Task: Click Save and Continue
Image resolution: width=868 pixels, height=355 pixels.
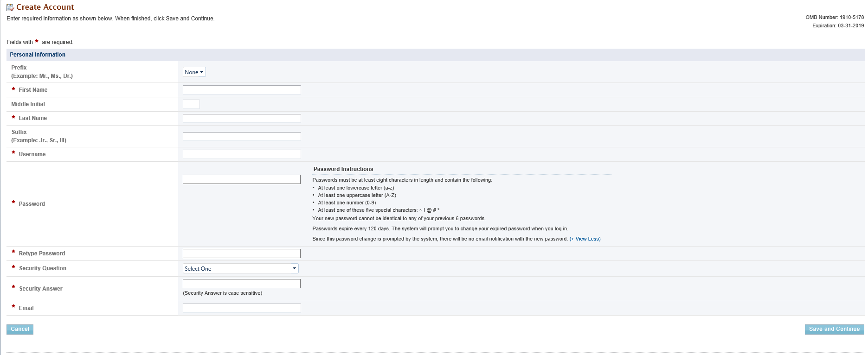Action: click(x=834, y=329)
